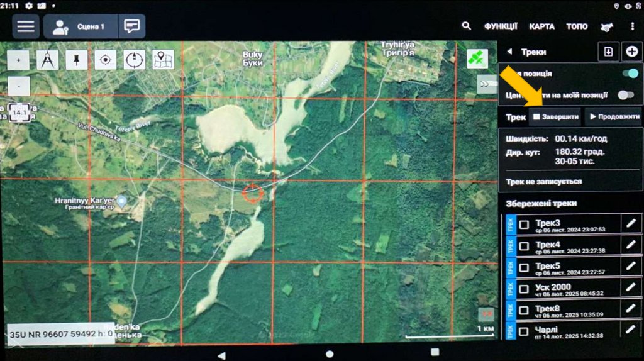Viewport: 644px width, 361px height.
Task: Open the ТОПО menu
Action: (577, 26)
